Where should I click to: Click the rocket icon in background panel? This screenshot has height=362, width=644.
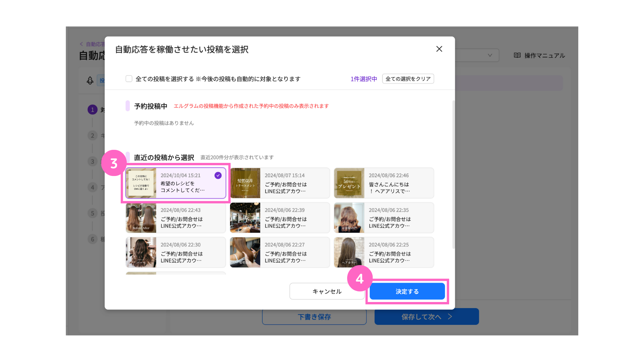click(90, 80)
